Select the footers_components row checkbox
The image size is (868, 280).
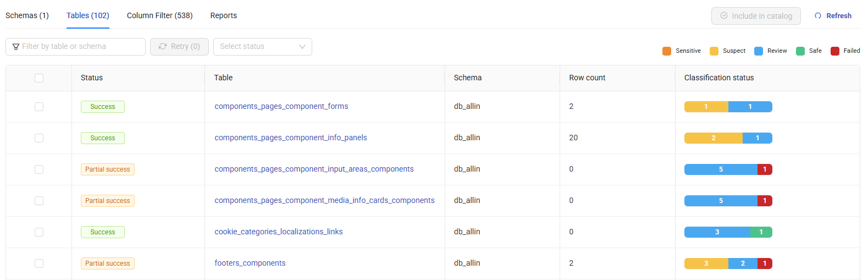coord(39,263)
